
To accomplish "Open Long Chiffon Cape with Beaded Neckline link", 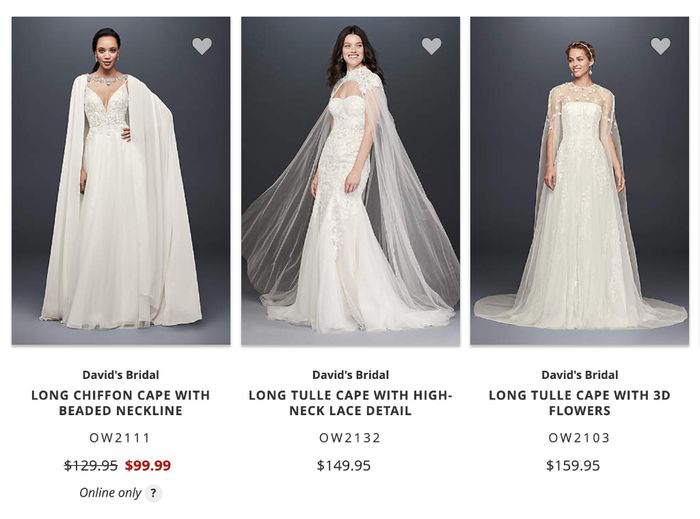I will coord(121,403).
